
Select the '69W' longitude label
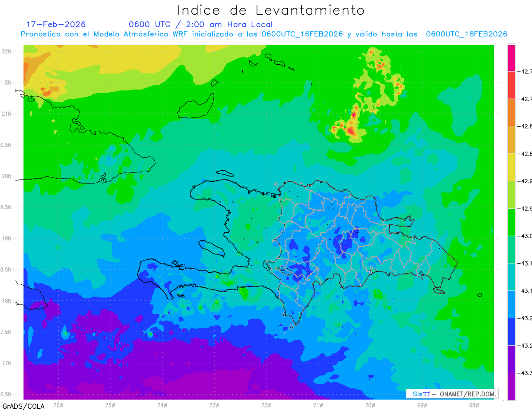(422, 405)
